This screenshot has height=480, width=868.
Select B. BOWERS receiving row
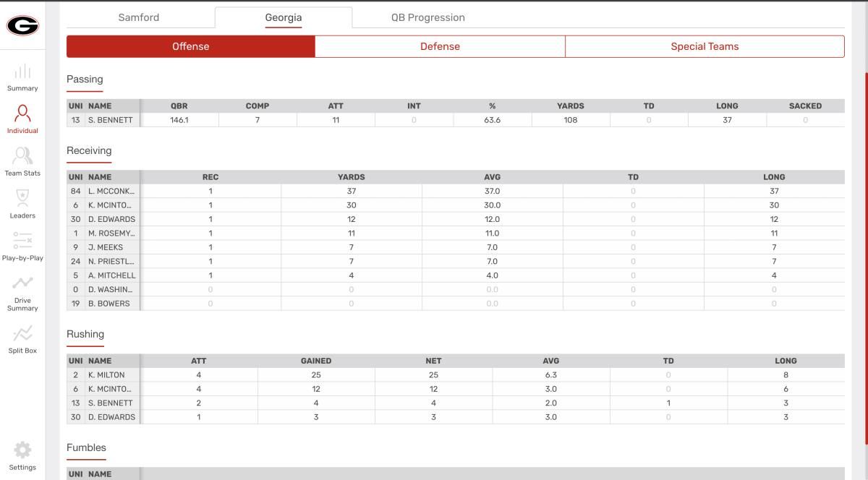(456, 304)
